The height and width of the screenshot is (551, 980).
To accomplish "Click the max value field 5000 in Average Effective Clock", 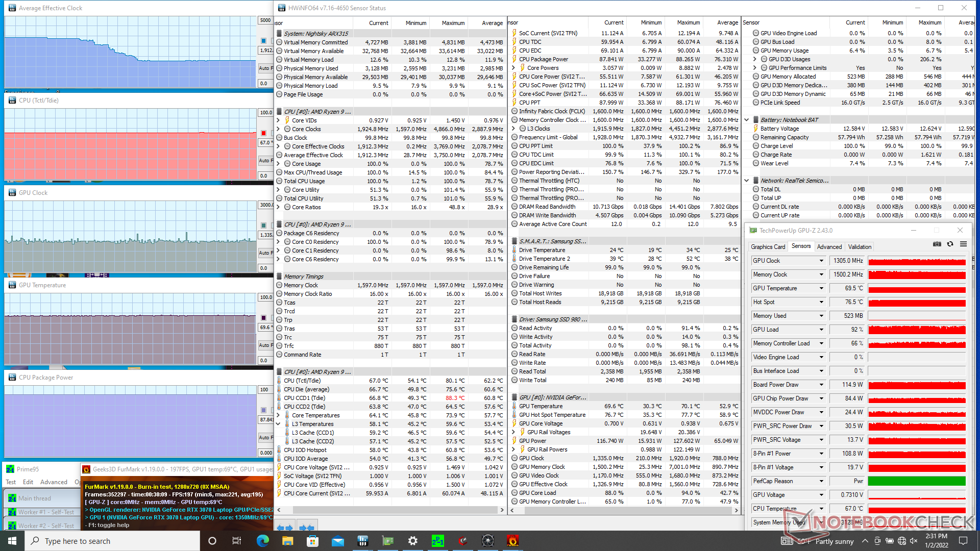I will pyautogui.click(x=265, y=20).
